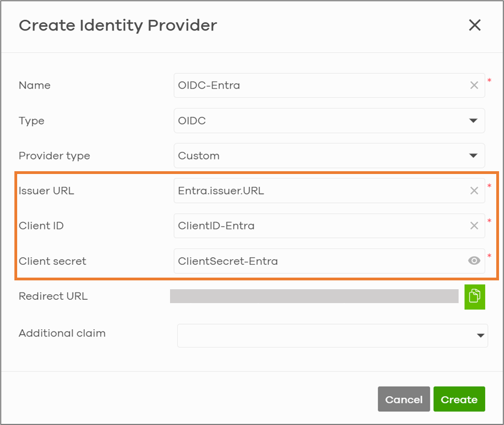Reveal the Client secret value
Image resolution: width=504 pixels, height=425 pixels.
[x=474, y=260]
